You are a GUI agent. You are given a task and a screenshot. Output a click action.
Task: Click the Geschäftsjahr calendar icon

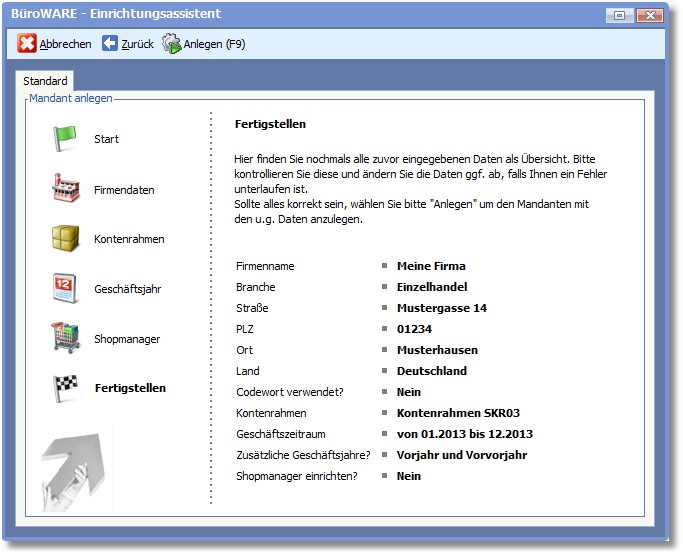click(x=65, y=289)
